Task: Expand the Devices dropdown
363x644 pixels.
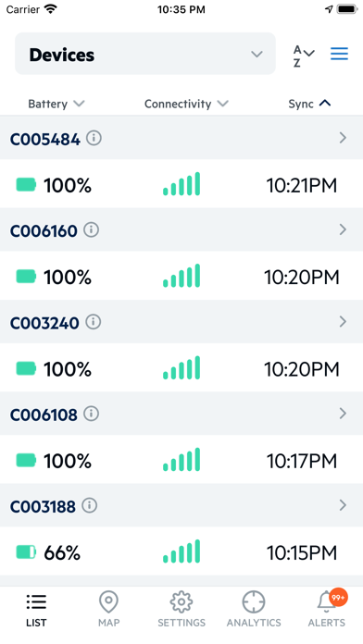Action: click(x=145, y=54)
